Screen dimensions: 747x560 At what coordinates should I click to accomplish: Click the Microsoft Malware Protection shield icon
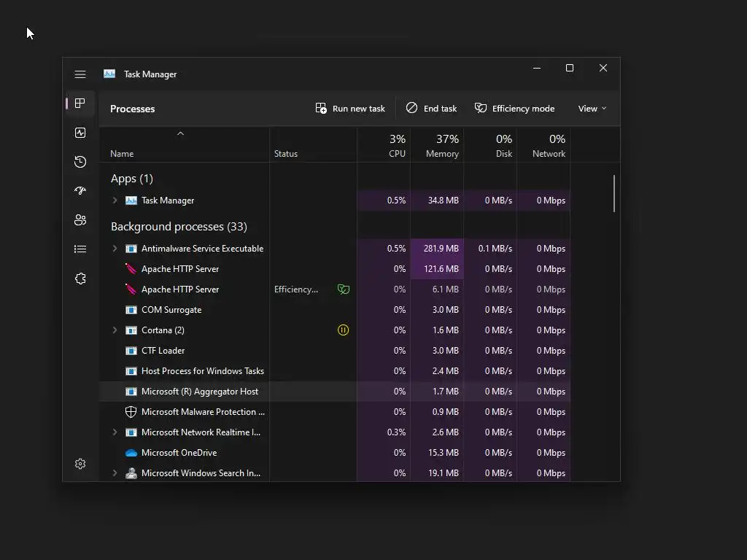coord(131,412)
